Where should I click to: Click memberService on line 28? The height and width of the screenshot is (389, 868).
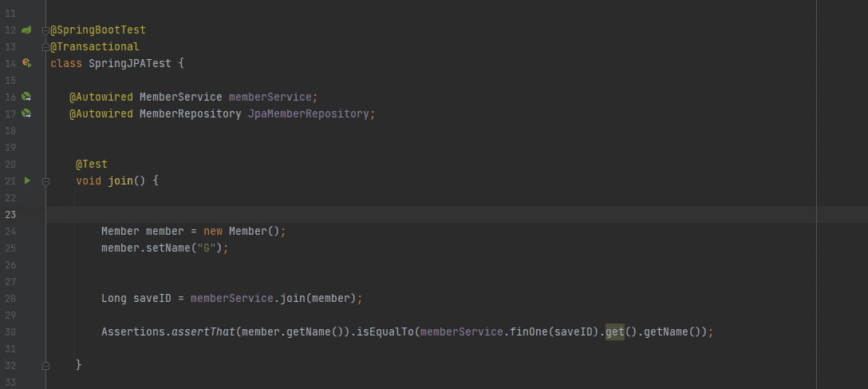tap(232, 298)
